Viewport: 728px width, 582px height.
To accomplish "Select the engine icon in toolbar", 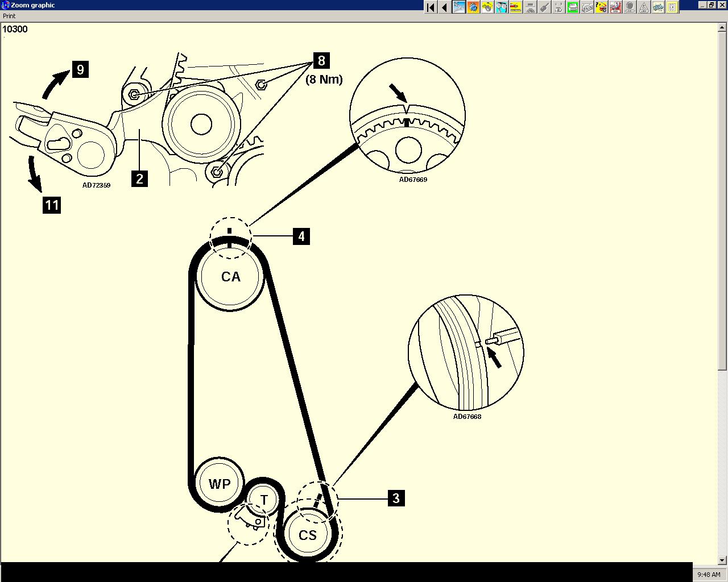I will point(658,7).
